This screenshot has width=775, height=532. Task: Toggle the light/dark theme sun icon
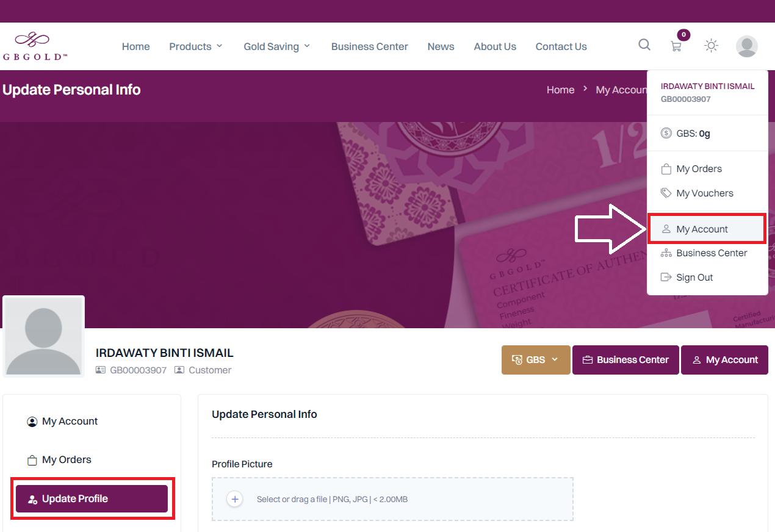711,46
